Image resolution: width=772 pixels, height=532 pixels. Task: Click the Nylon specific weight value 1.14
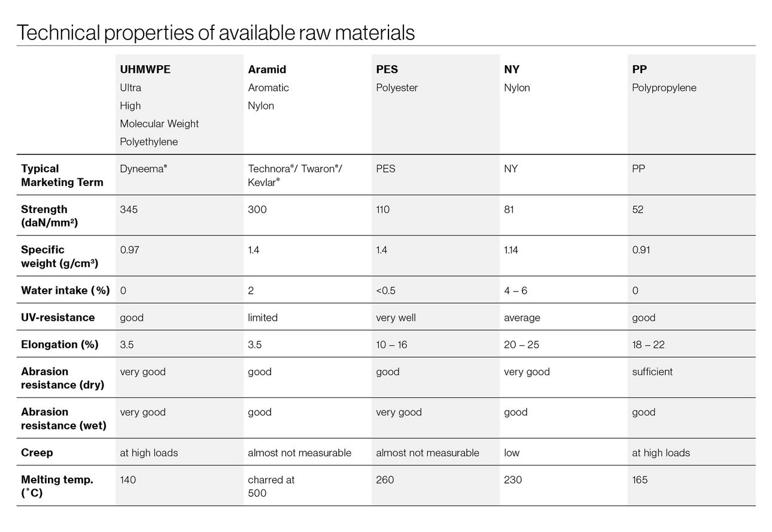(511, 250)
